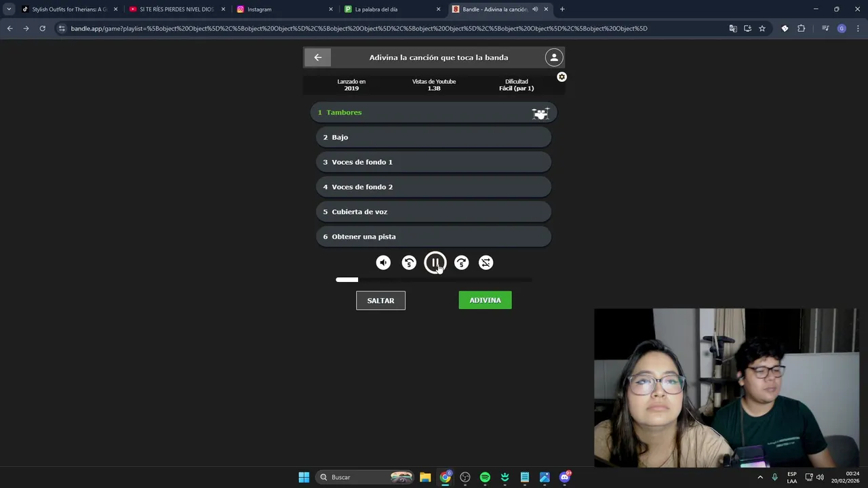This screenshot has width=868, height=488.
Task: Open OBS Studio from the taskbar
Action: point(465,477)
